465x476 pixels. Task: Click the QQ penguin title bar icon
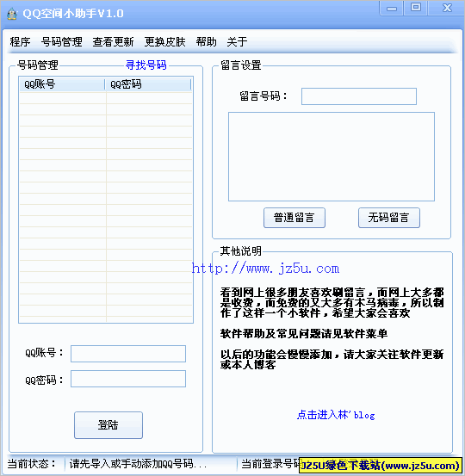12,14
